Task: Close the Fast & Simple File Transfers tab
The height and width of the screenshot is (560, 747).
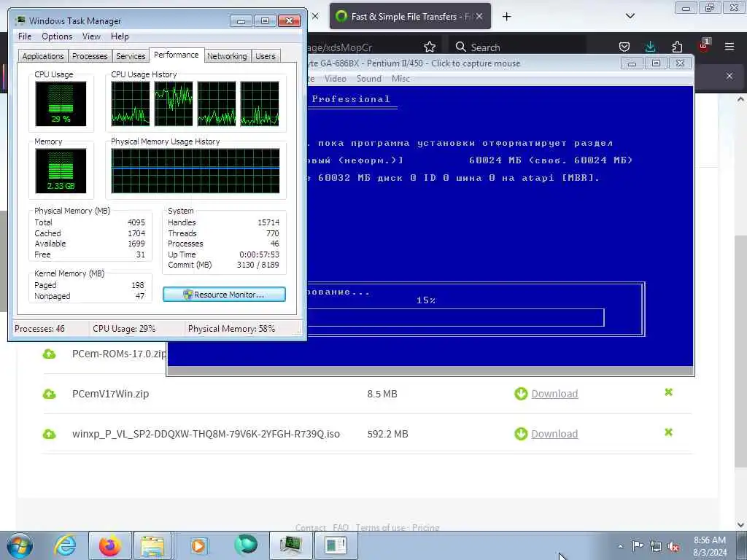Action: tap(479, 16)
